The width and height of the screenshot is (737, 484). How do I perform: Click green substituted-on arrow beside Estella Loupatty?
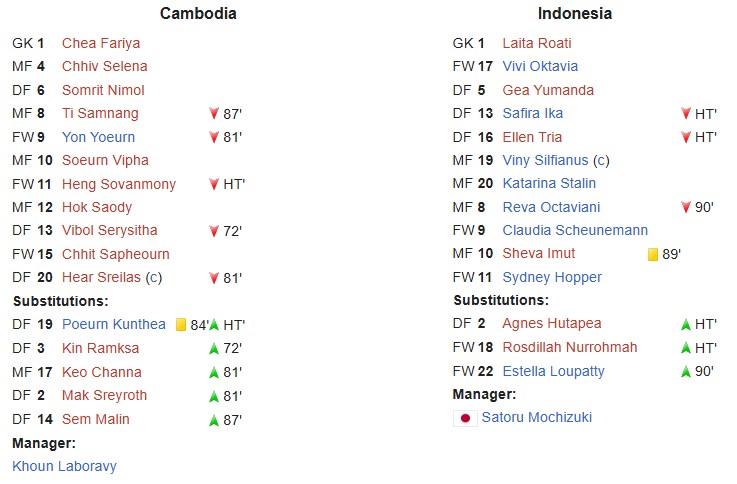tap(685, 372)
